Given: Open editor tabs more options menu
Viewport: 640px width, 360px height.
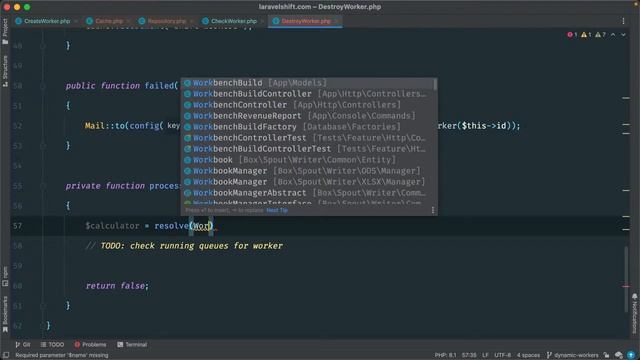Looking at the screenshot, I should point(623,21).
